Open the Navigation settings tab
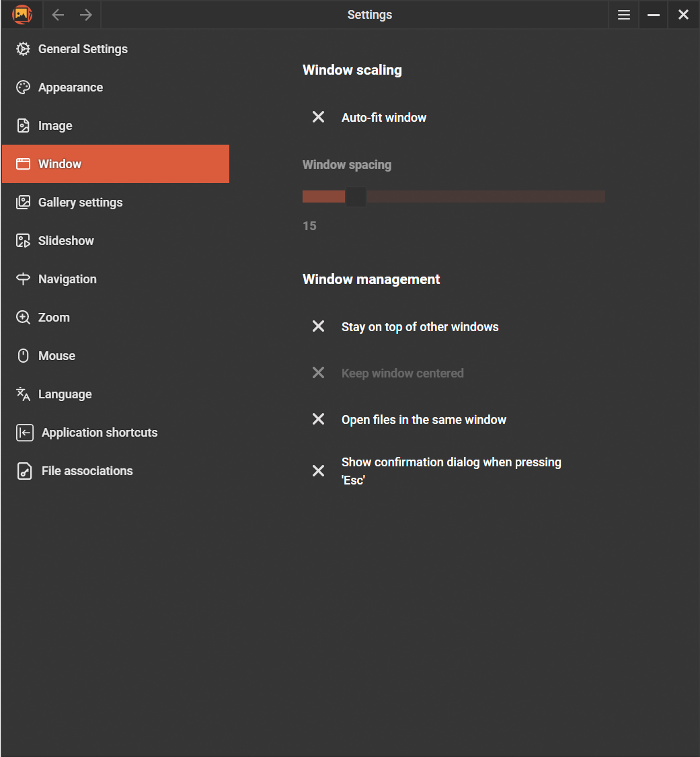700x757 pixels. [67, 279]
